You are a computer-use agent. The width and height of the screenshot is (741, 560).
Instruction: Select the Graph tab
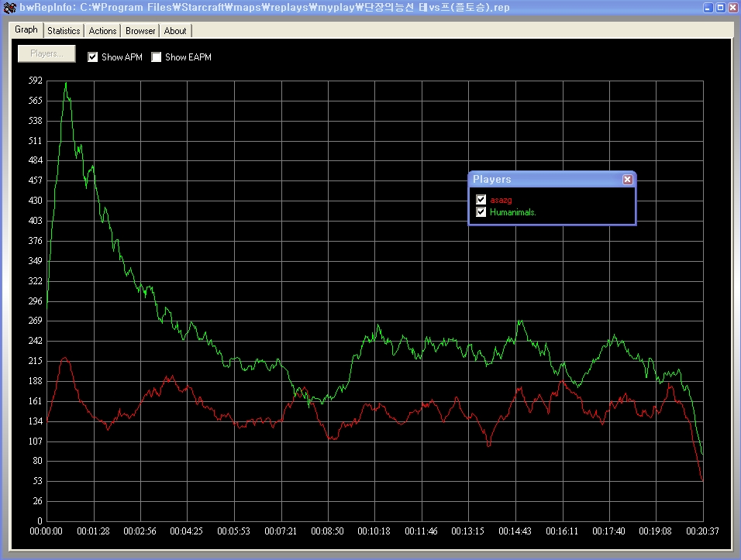[26, 29]
